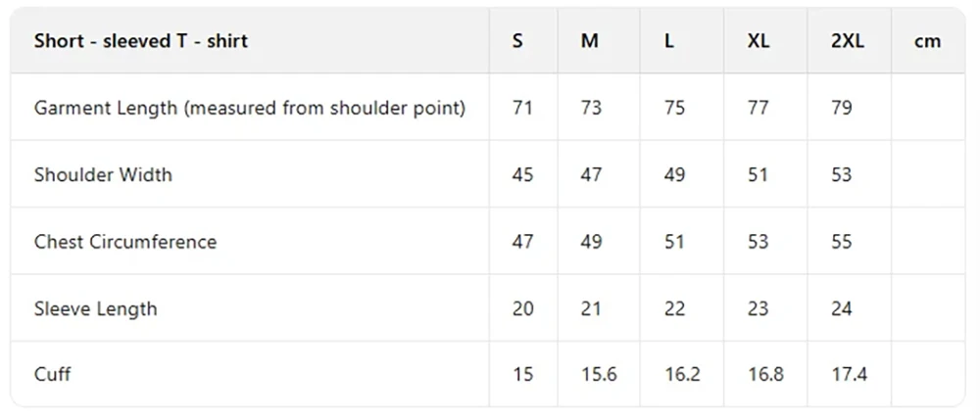Screen dimensions: 980x420
Task: Click Shoulder Width value 51 for XL
Action: click(758, 175)
